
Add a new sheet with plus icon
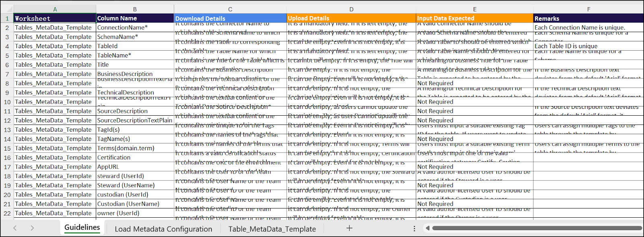coord(349,228)
